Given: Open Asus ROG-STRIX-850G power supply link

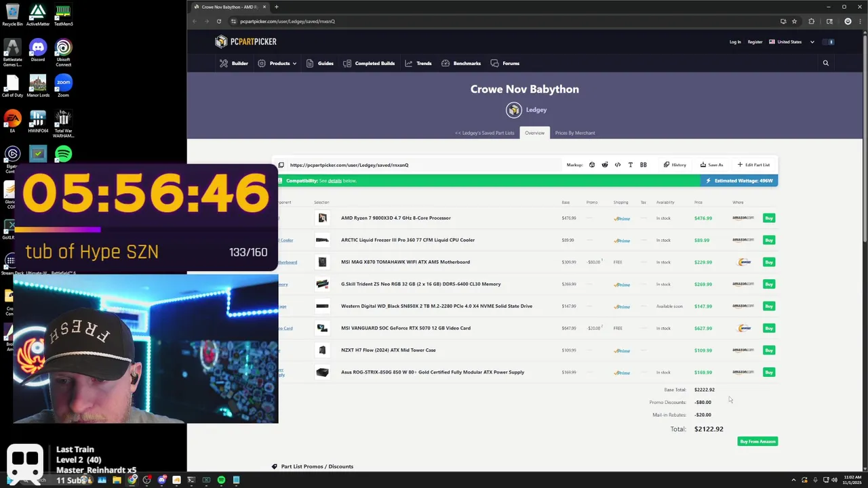Looking at the screenshot, I should click(433, 372).
